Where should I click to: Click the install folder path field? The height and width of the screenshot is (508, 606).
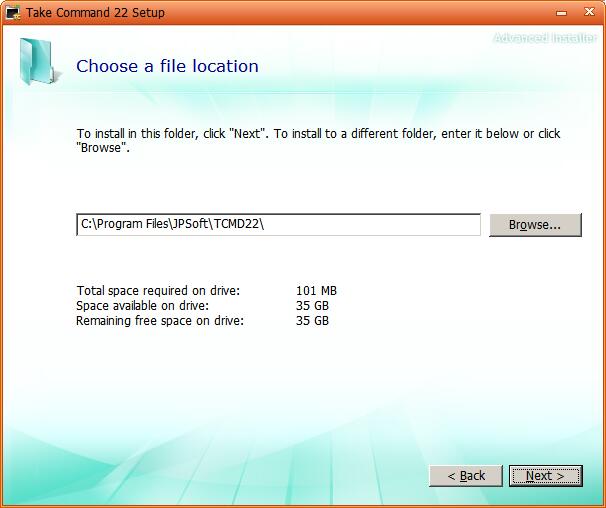[279, 224]
